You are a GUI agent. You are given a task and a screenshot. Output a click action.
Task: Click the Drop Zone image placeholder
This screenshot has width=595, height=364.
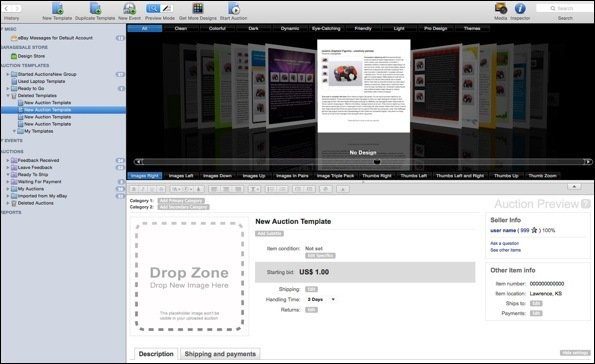(x=189, y=276)
